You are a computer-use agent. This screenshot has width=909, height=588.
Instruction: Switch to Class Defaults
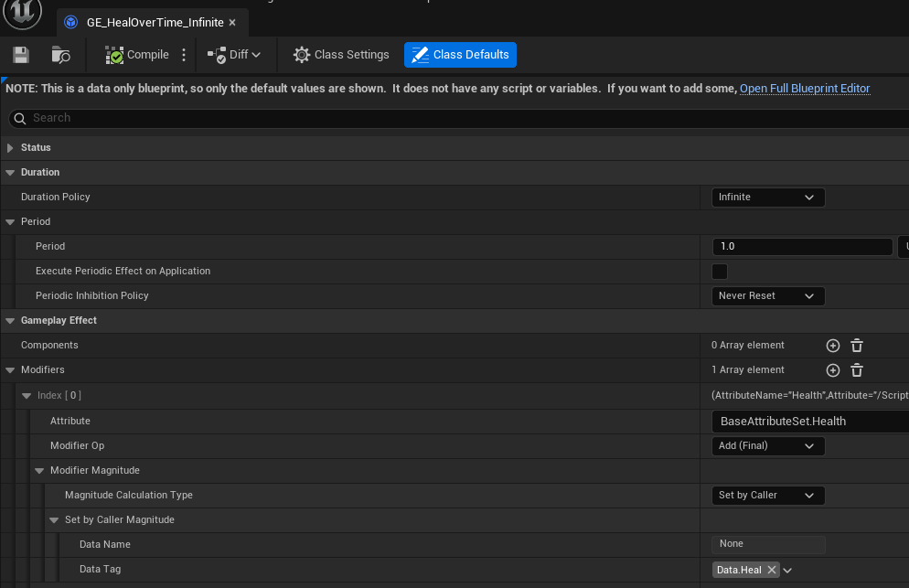(460, 55)
